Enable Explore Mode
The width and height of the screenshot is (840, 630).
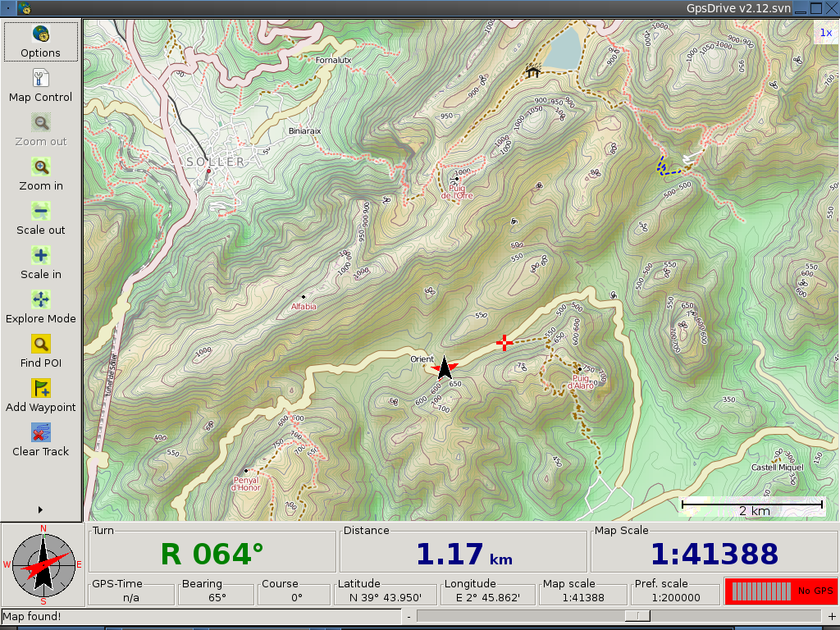tap(41, 308)
